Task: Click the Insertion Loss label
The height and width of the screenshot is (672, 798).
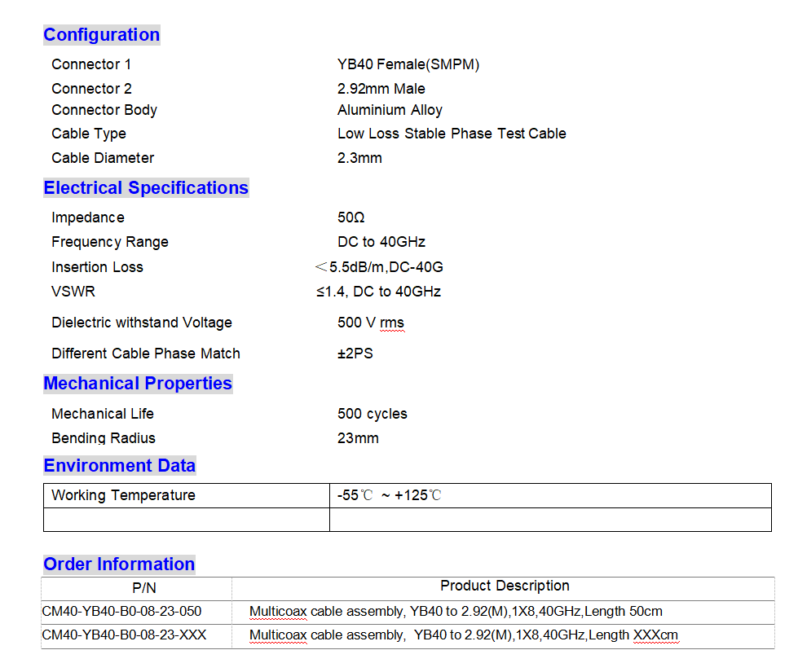Action: [x=97, y=267]
